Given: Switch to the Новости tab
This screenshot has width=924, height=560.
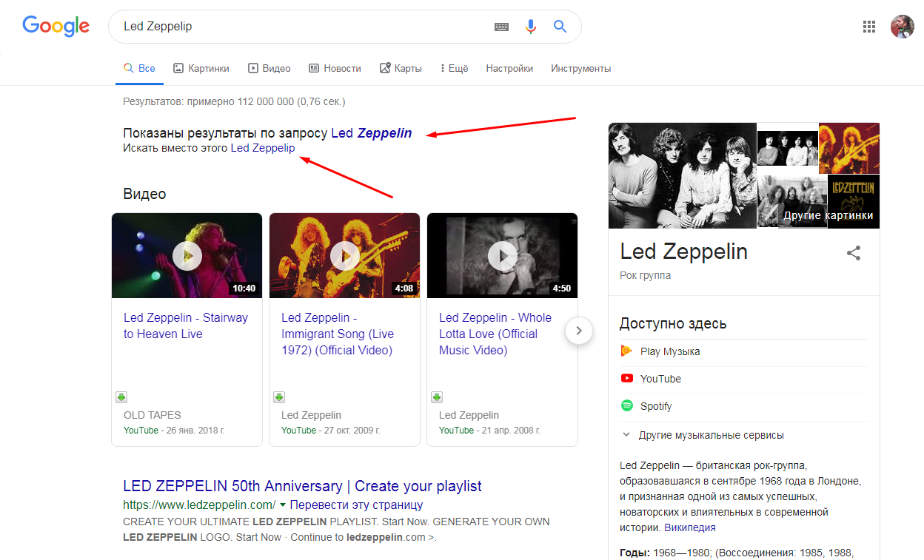Looking at the screenshot, I should point(335,68).
